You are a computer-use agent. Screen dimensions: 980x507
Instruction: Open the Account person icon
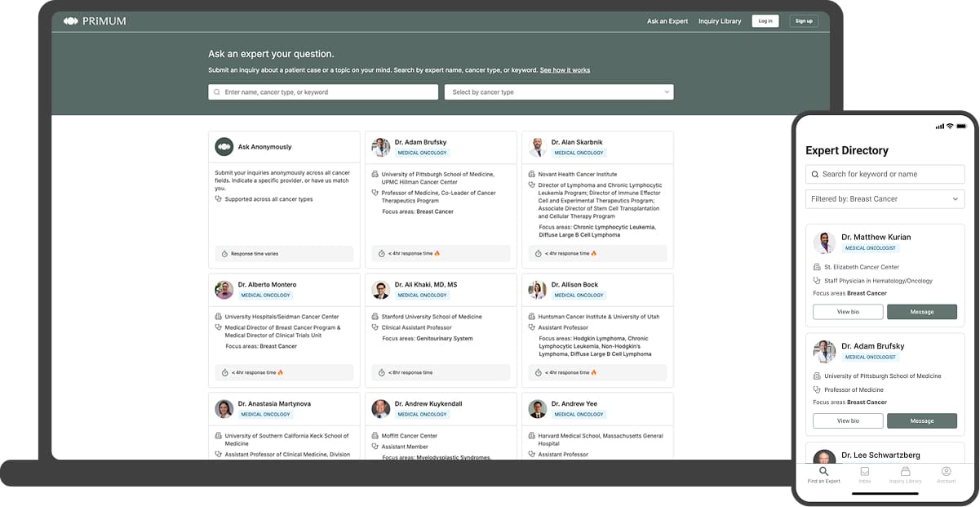946,470
